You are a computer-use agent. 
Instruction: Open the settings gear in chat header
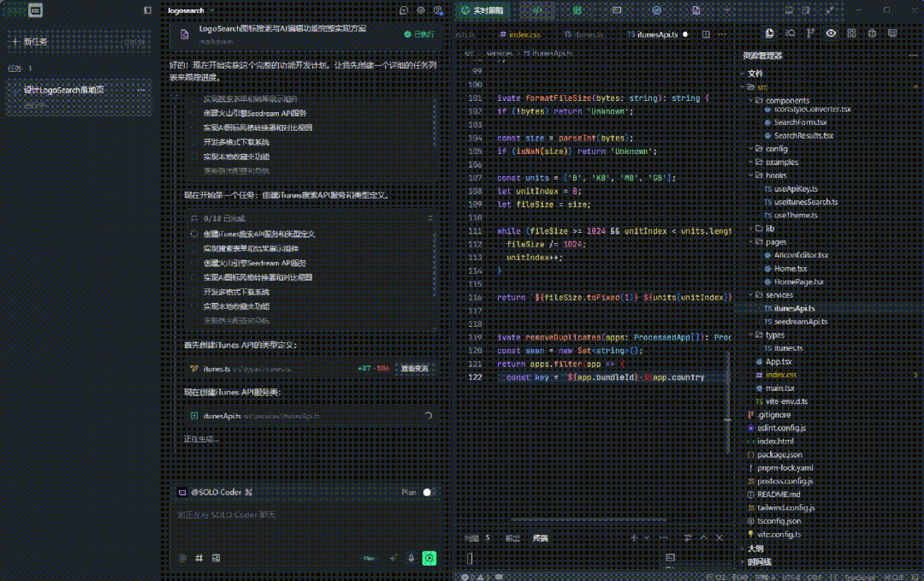421,10
